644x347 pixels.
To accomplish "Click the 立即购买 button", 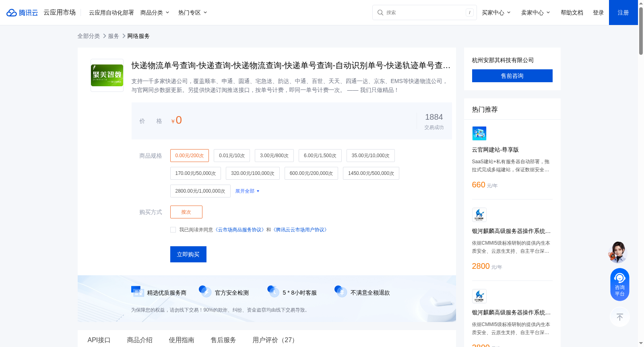I will (188, 254).
